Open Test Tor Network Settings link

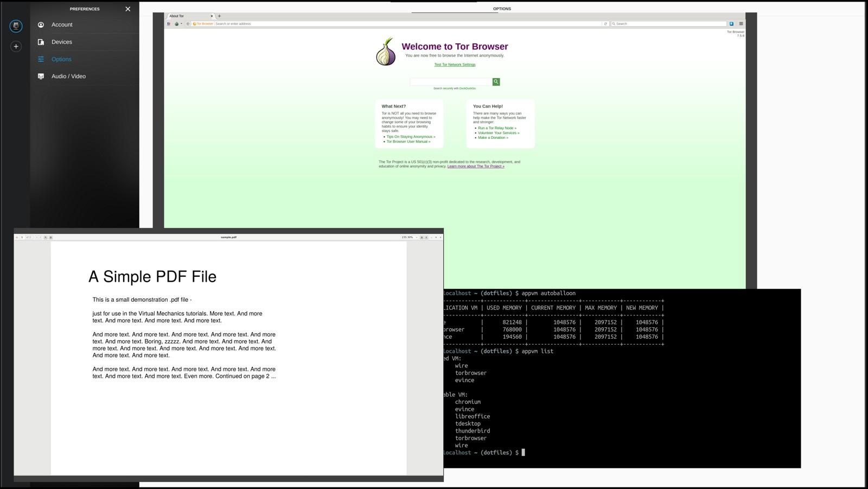455,65
